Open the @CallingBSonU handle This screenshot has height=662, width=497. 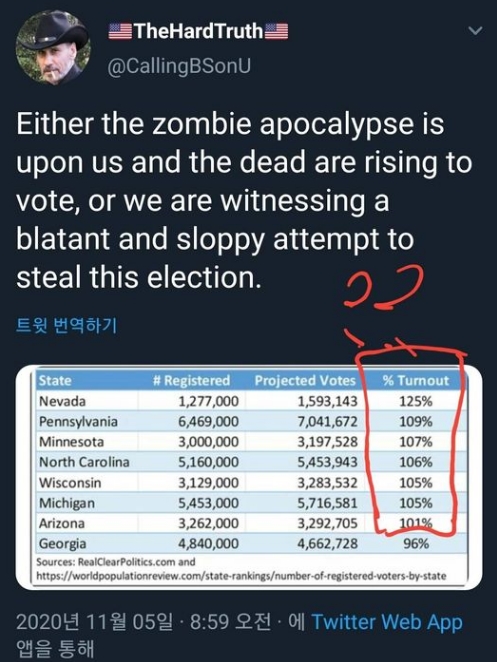[179, 66]
